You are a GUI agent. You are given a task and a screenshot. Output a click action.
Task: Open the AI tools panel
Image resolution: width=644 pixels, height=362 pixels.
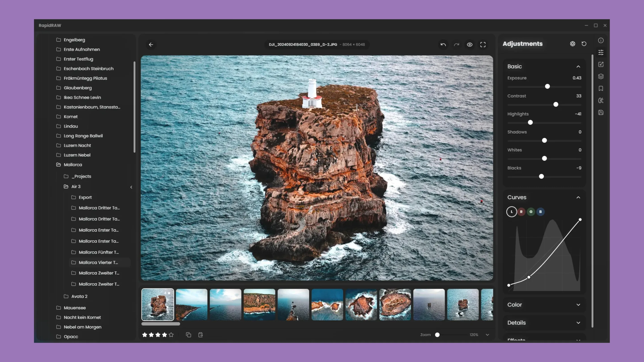click(601, 100)
